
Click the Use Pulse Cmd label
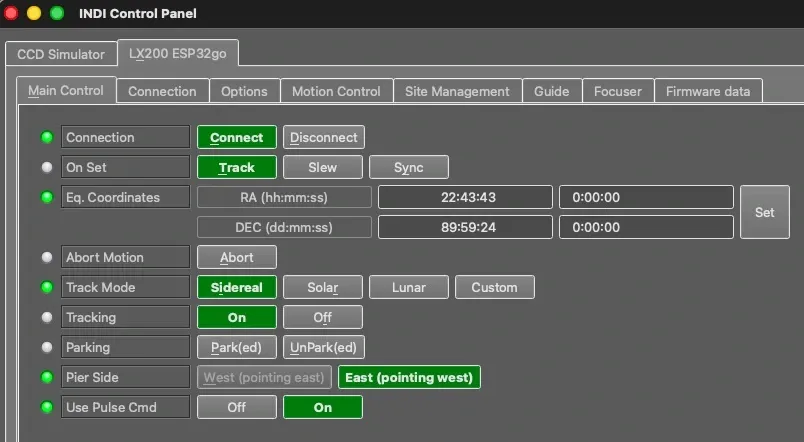tap(126, 407)
